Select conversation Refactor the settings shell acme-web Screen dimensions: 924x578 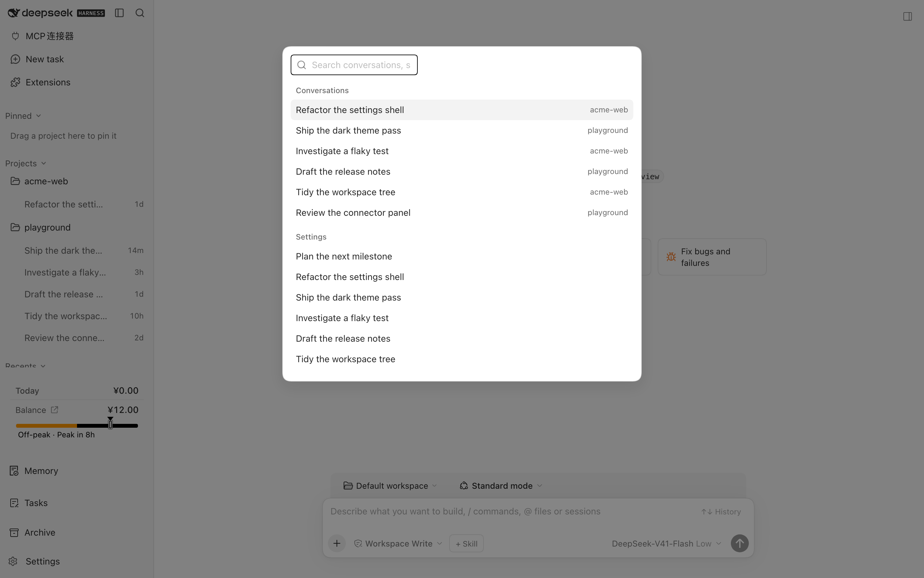click(462, 110)
